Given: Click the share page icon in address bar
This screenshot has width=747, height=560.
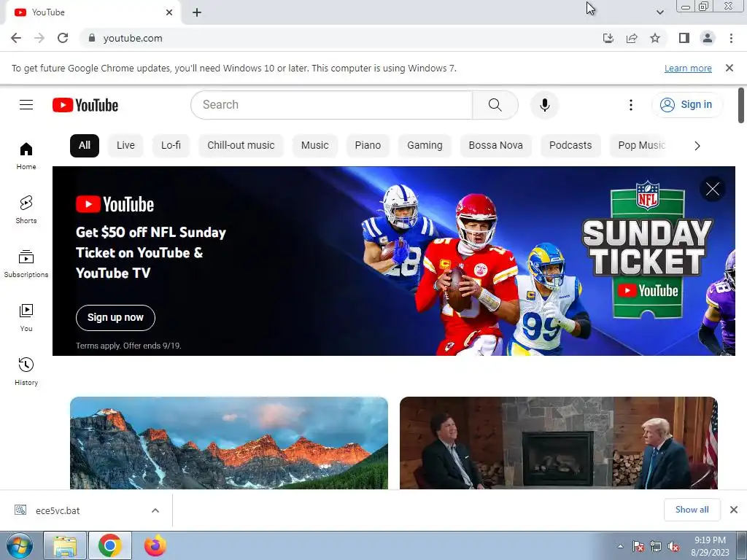Looking at the screenshot, I should 632,38.
